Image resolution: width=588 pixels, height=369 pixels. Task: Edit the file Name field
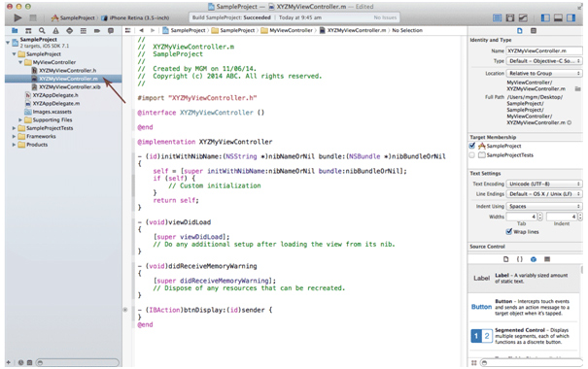click(544, 50)
